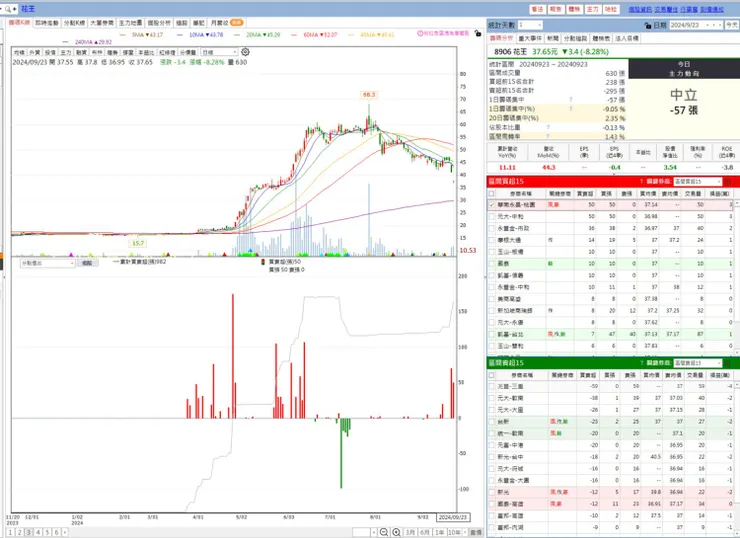
Task: Toggle the select-all checkbox in sell table header
Action: pos(492,375)
